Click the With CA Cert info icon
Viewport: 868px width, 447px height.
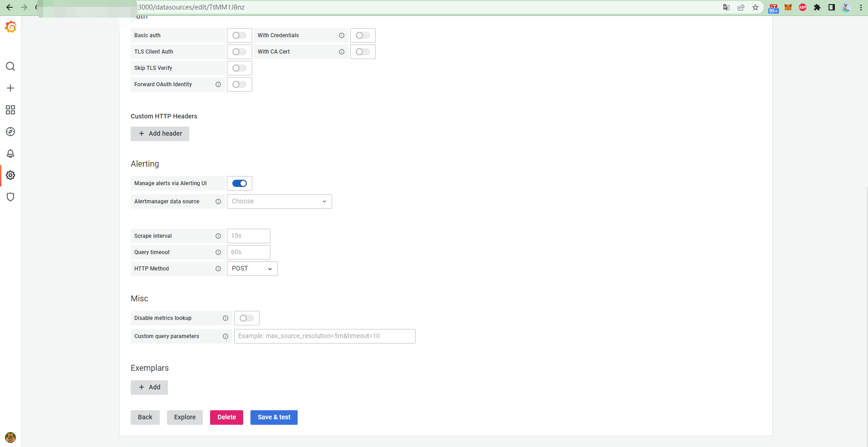click(342, 52)
